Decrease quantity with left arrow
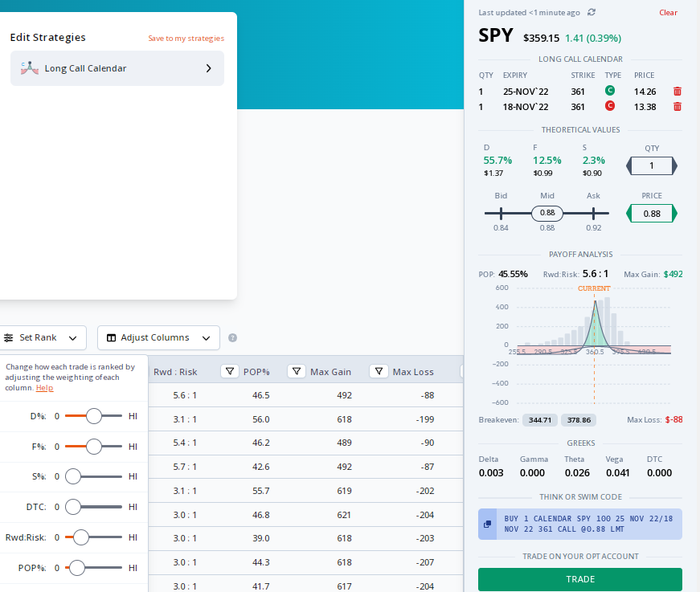This screenshot has width=700, height=592. (x=629, y=166)
